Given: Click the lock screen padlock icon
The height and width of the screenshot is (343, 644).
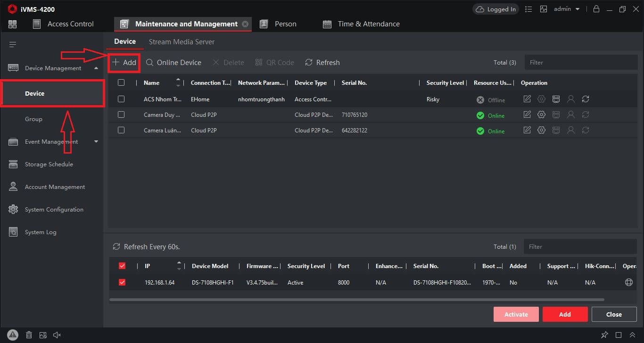Looking at the screenshot, I should tap(596, 9).
